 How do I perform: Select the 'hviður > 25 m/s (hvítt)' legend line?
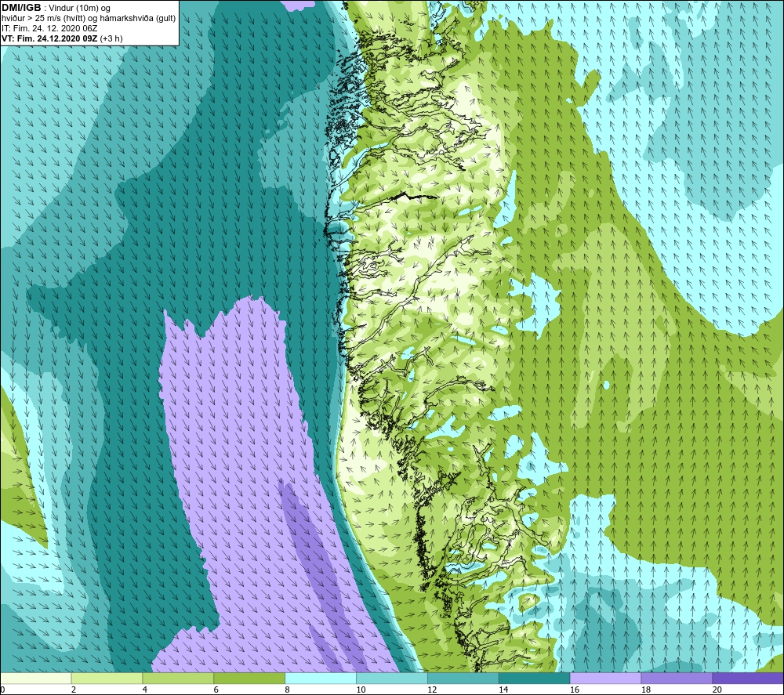[89, 19]
